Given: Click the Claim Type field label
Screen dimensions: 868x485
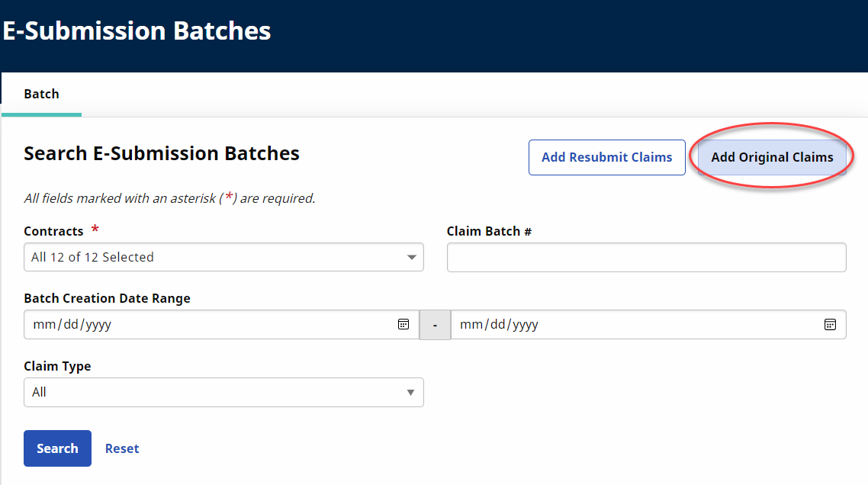Looking at the screenshot, I should [57, 366].
